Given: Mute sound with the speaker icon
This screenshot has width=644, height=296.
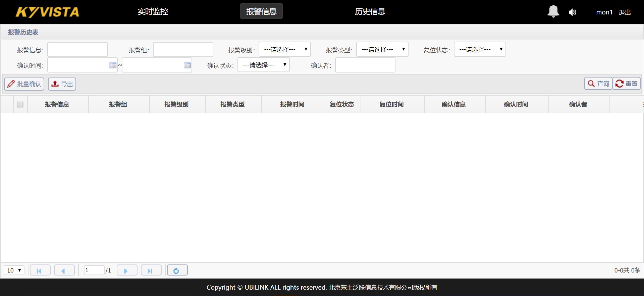Looking at the screenshot, I should click(x=572, y=12).
